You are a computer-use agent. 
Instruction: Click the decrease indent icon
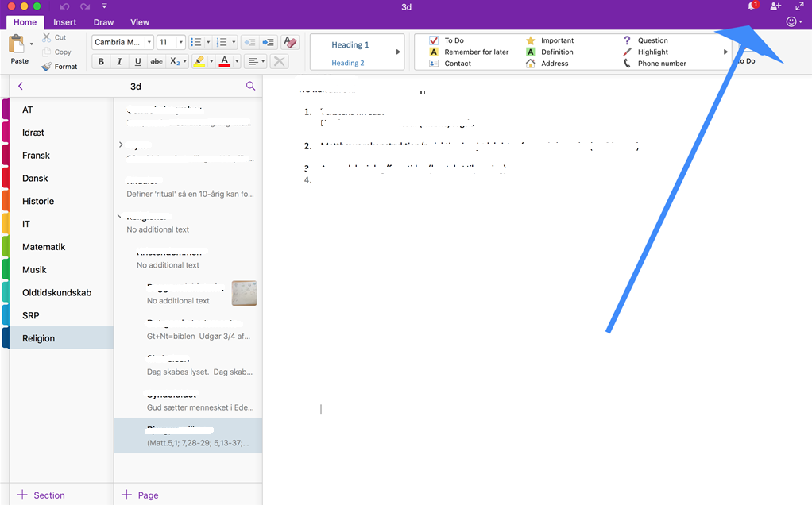pos(249,42)
